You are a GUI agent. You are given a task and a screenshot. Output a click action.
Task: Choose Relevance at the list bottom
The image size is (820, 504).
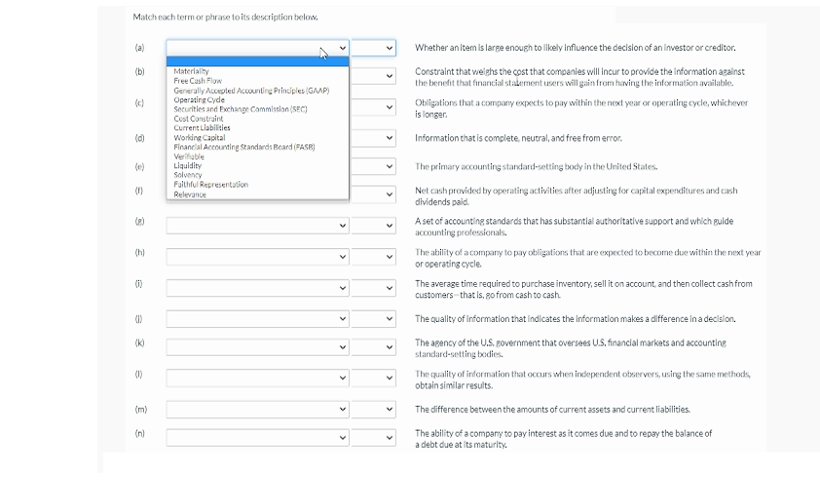(x=257, y=195)
